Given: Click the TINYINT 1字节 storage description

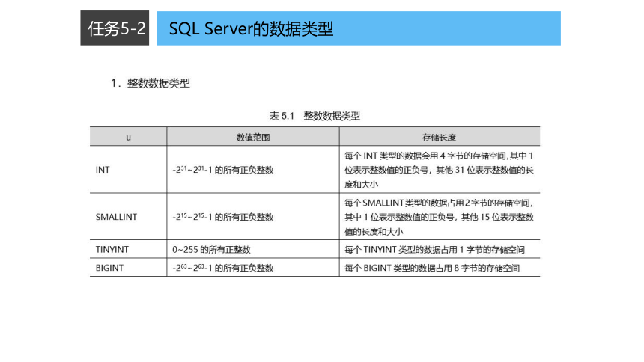Looking at the screenshot, I should pyautogui.click(x=434, y=250).
